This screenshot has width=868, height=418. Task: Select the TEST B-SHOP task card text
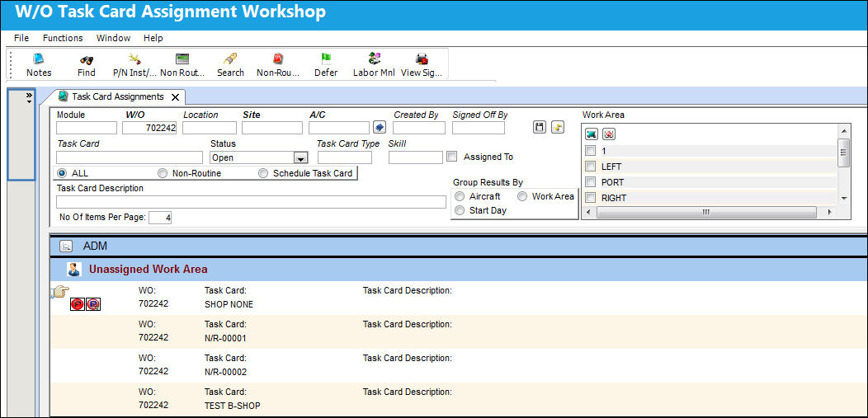pos(232,406)
